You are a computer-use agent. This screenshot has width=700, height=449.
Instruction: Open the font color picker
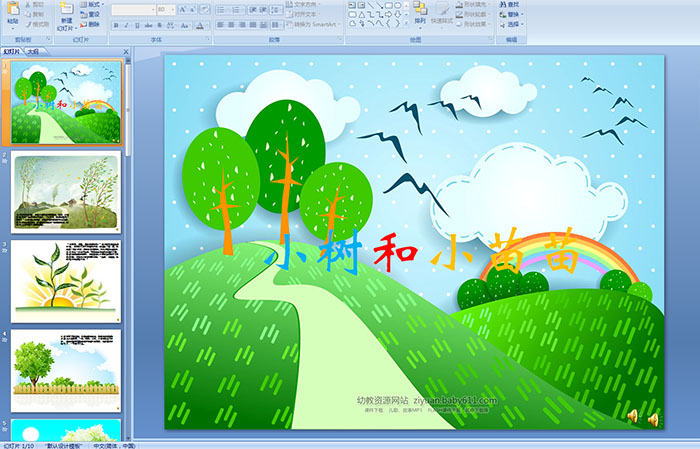pyautogui.click(x=203, y=25)
